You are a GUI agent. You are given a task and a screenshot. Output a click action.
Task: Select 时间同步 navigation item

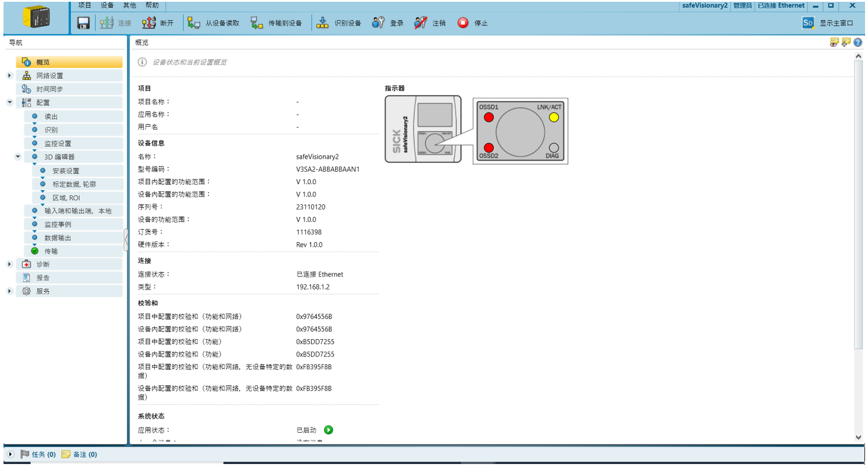[x=69, y=89]
